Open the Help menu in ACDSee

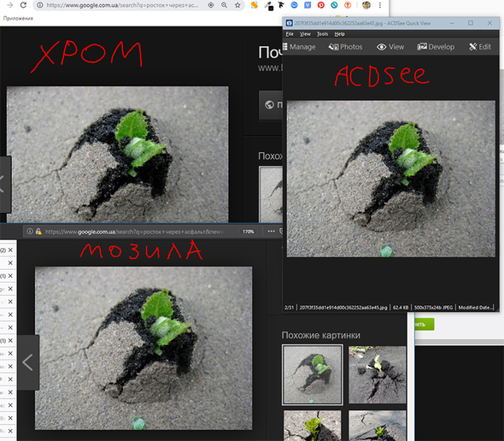point(339,34)
